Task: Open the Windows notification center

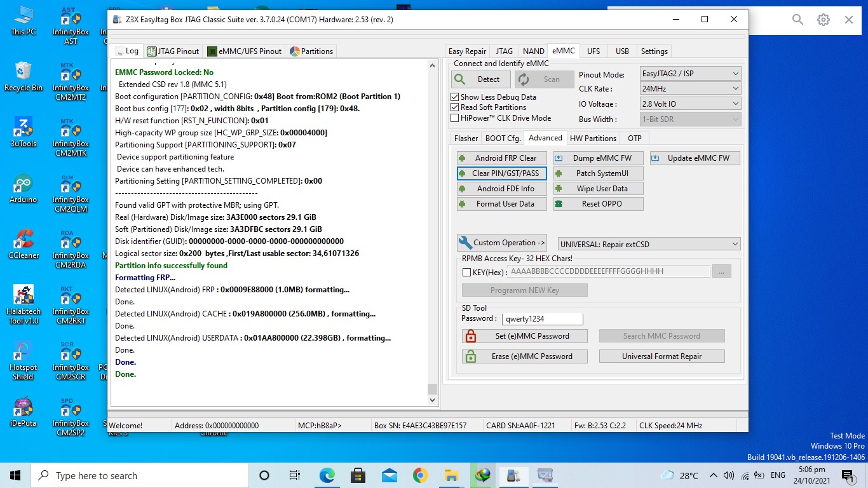Action: tap(848, 475)
